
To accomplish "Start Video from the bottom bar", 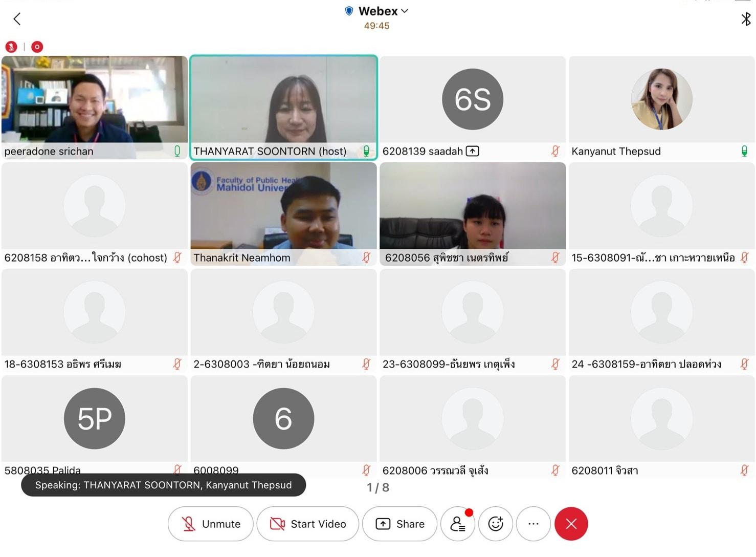I will (308, 524).
